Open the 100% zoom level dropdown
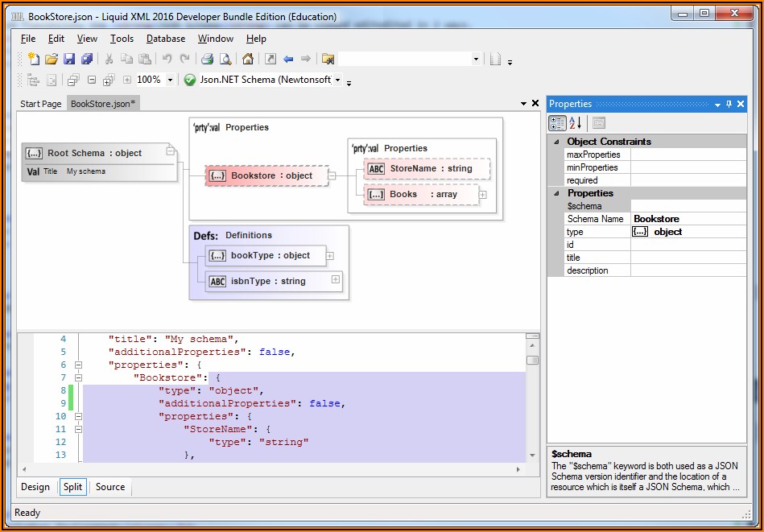 click(x=170, y=80)
